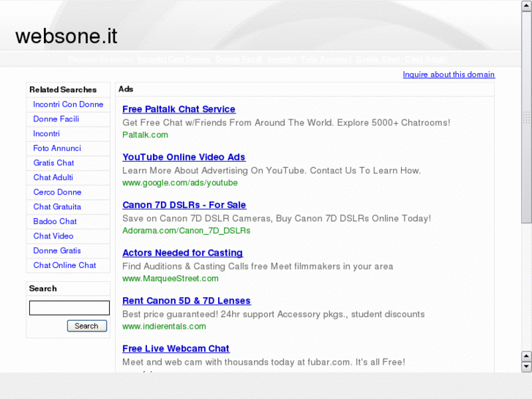Open the 'Badoo Chat' related search
Viewport: 532px width, 399px height.
point(55,221)
